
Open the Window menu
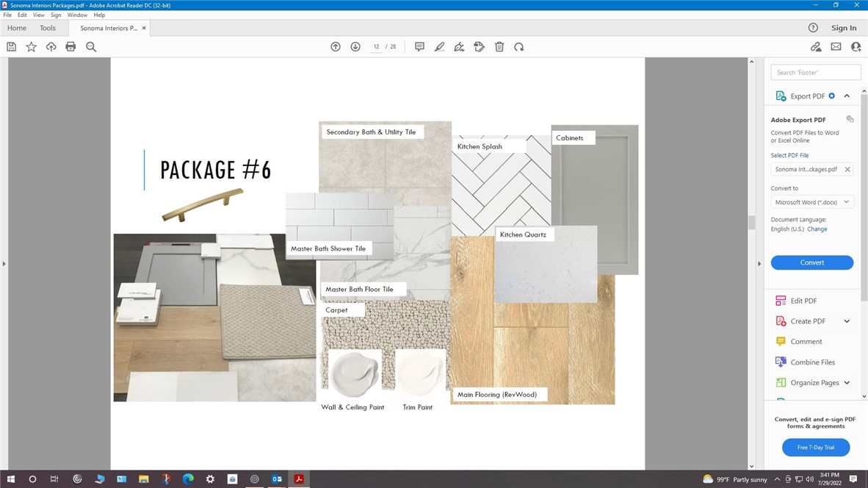(x=77, y=15)
